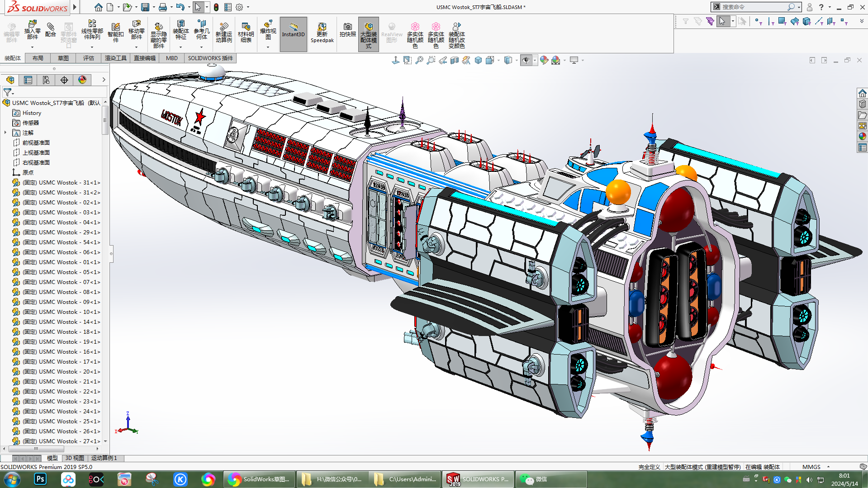Open the 3D 视图 bottom tab
The height and width of the screenshot is (488, 868).
coord(75,458)
